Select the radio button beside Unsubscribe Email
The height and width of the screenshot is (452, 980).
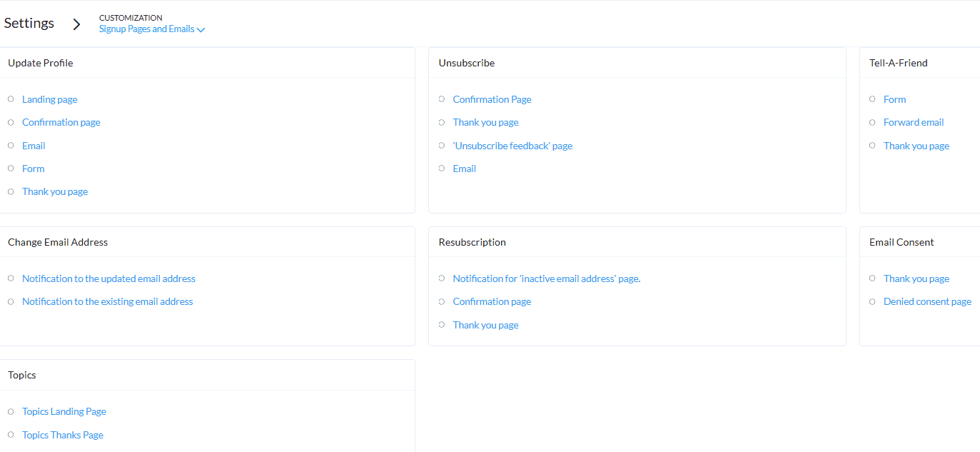pyautogui.click(x=442, y=169)
